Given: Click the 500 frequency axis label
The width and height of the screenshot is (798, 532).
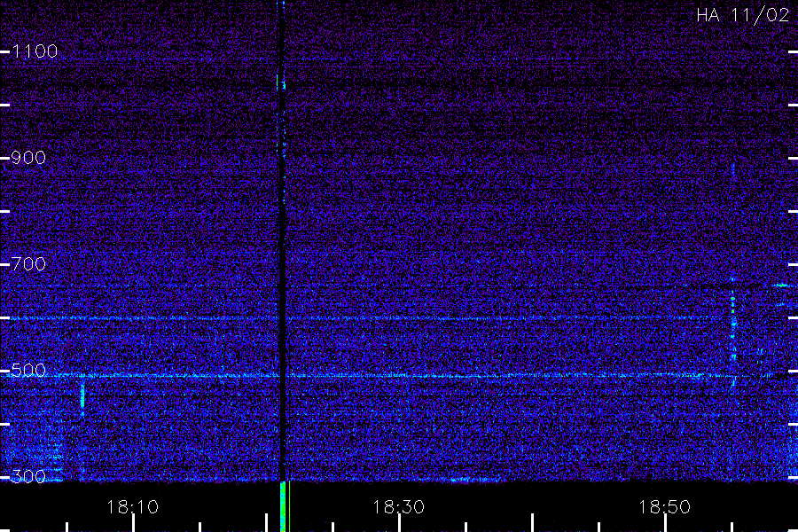Looking at the screenshot, I should click(x=28, y=371).
